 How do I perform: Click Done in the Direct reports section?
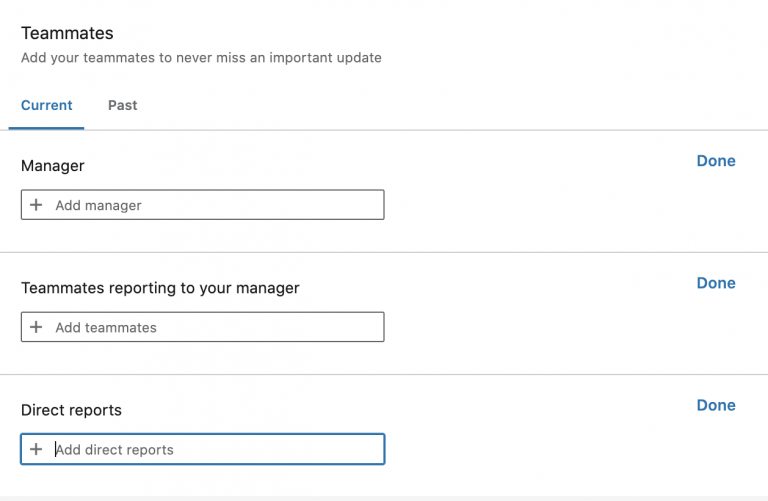716,405
